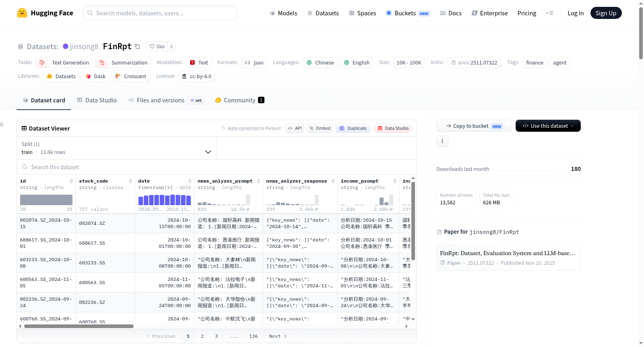Open the Use this dataset dropdown
644x347 pixels.
[548, 126]
